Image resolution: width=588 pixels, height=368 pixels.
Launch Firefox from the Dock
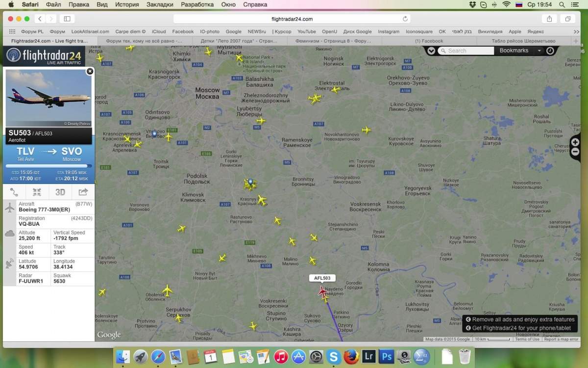351,356
